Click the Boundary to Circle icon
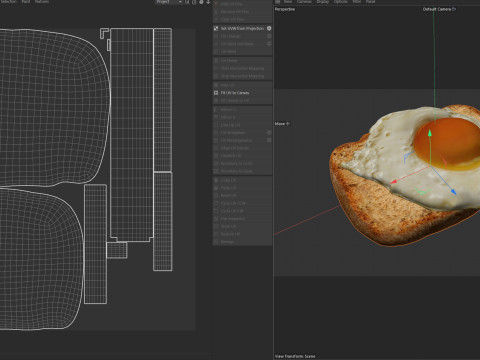Viewport: 480px width, 360px height. click(x=216, y=163)
